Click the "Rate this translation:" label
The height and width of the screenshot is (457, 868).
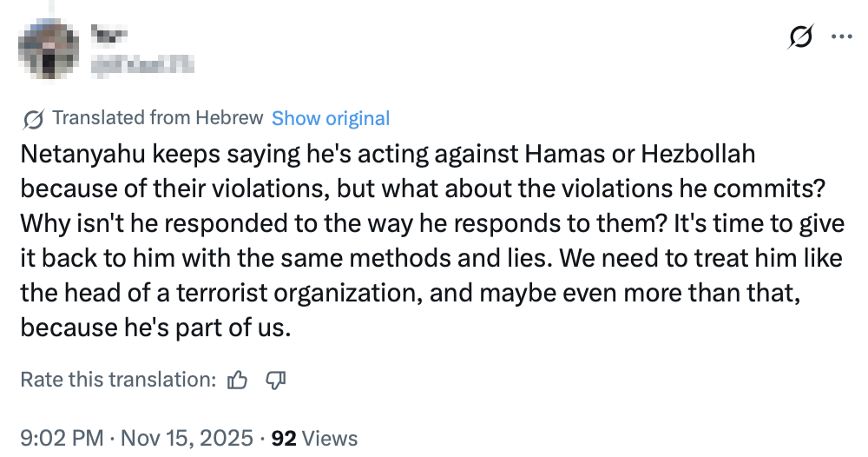(x=118, y=380)
